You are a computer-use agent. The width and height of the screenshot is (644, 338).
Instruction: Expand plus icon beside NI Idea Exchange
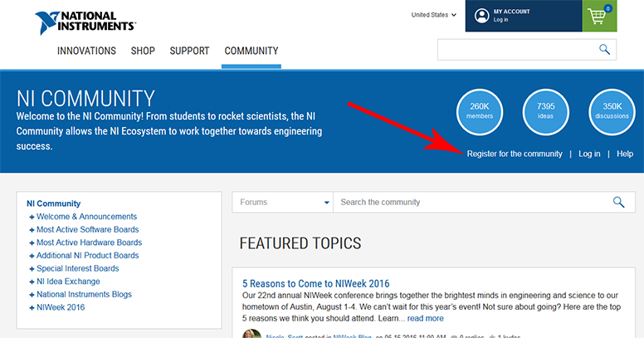(x=32, y=282)
